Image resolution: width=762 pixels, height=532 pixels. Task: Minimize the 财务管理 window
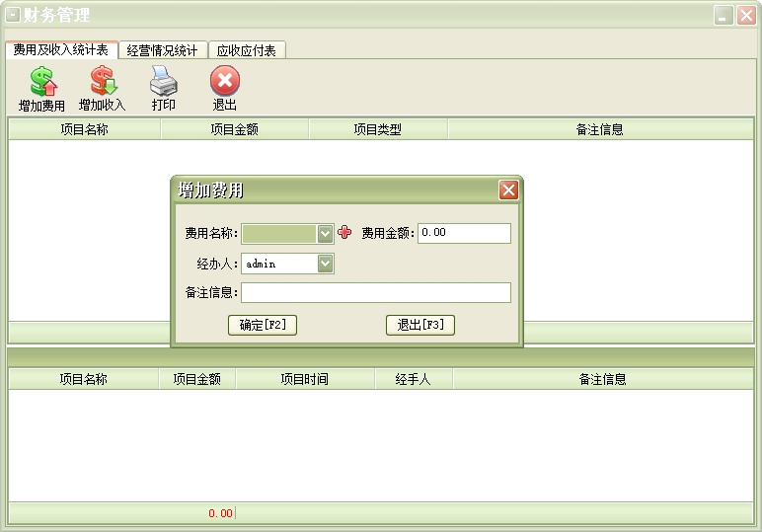(x=724, y=16)
